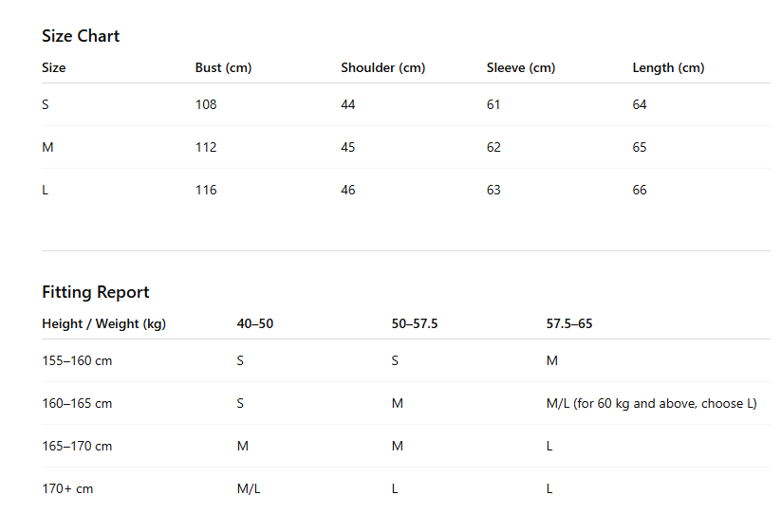Click the bust value 108
This screenshot has width=781, height=532.
tap(206, 104)
